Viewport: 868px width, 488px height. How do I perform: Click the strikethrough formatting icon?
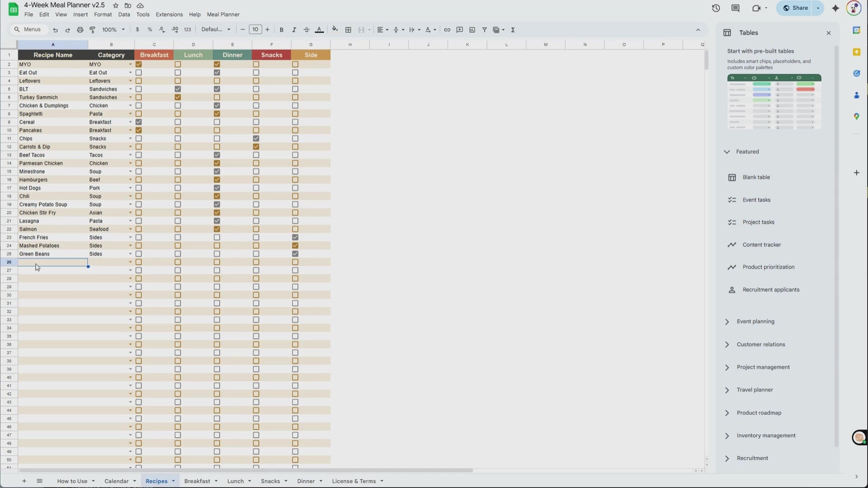pyautogui.click(x=307, y=30)
